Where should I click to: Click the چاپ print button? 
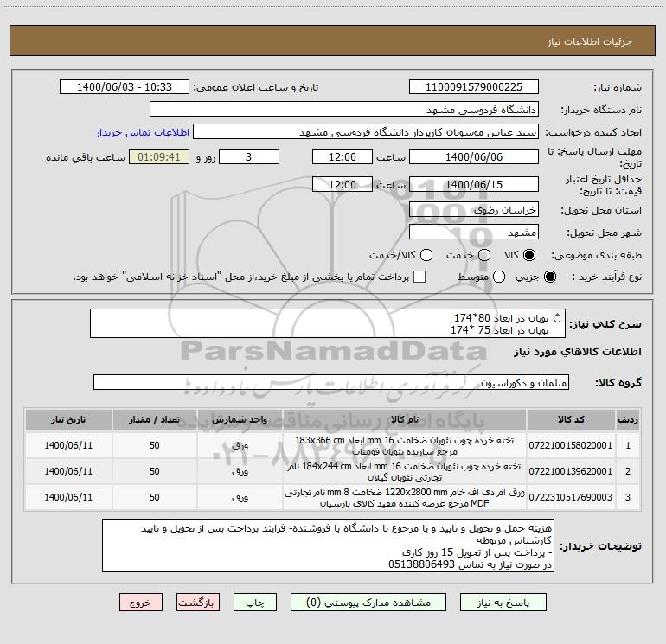(x=255, y=603)
